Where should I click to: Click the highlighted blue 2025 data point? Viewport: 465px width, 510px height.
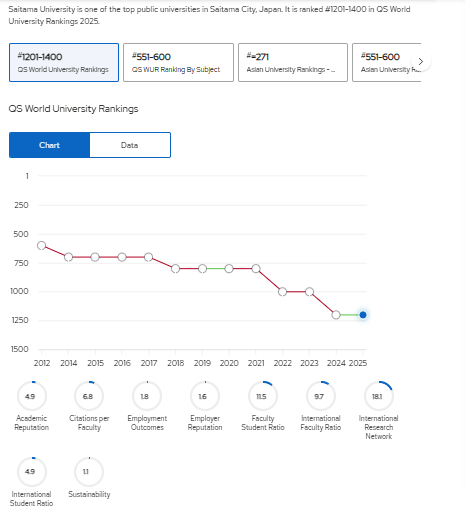(363, 315)
